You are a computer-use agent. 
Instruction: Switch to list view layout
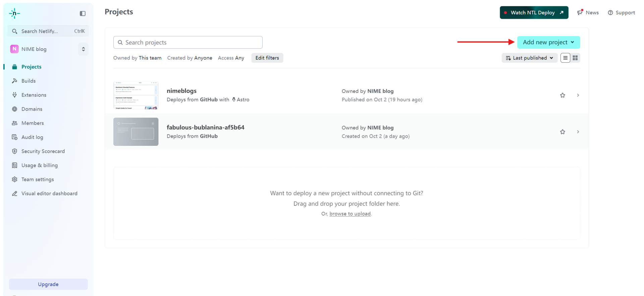click(x=565, y=58)
